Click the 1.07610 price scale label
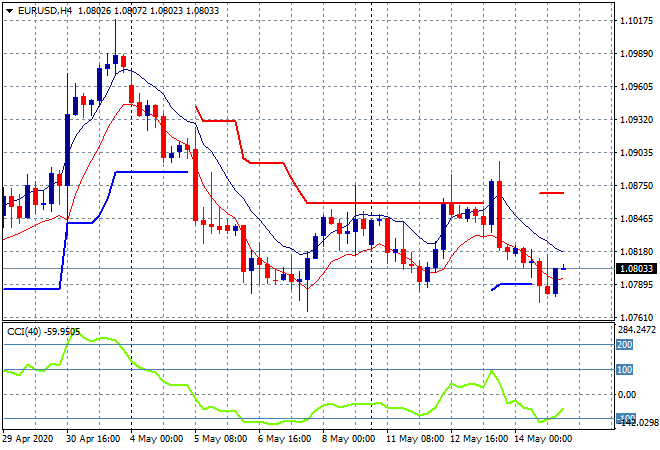The image size is (660, 450). pyautogui.click(x=637, y=317)
